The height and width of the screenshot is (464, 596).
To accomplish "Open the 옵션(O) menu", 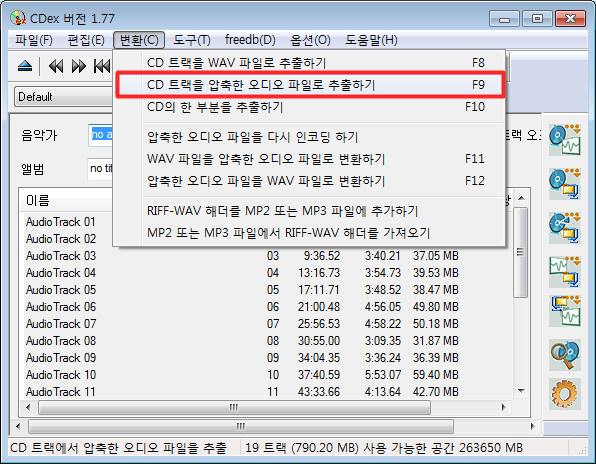I will (310, 40).
